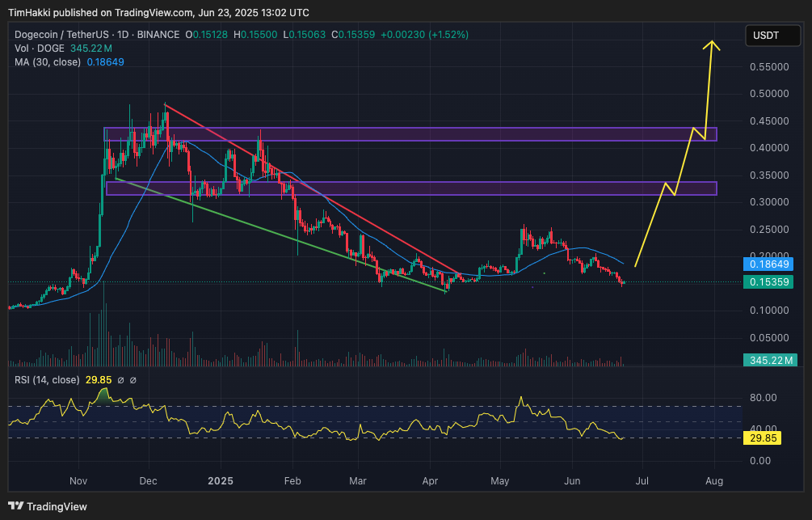The image size is (812, 520).
Task: Click the 0.45000 price axis label
Action: 769,121
